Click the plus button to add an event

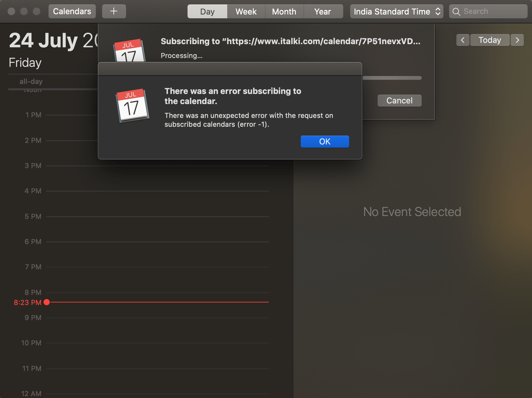(114, 11)
